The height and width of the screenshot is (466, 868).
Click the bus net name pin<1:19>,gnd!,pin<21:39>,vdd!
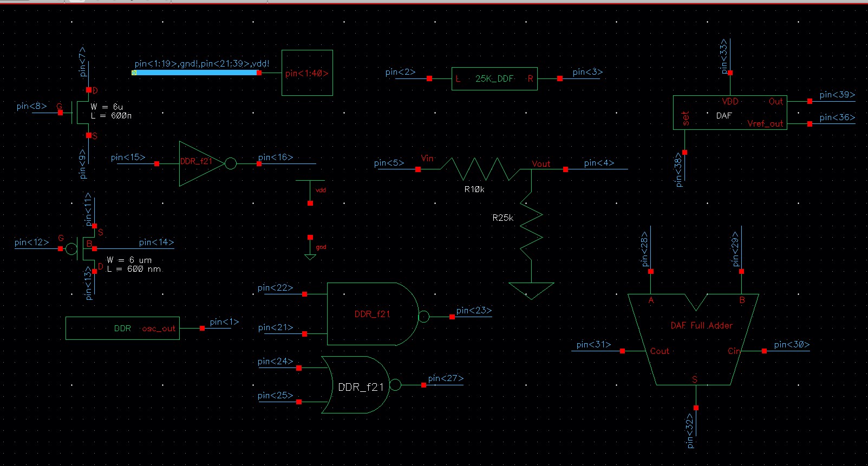[202, 64]
